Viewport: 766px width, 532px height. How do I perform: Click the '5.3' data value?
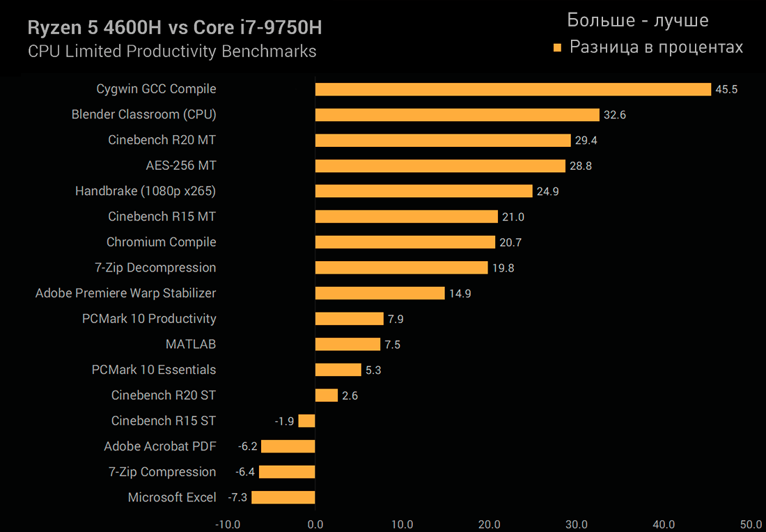tap(374, 370)
